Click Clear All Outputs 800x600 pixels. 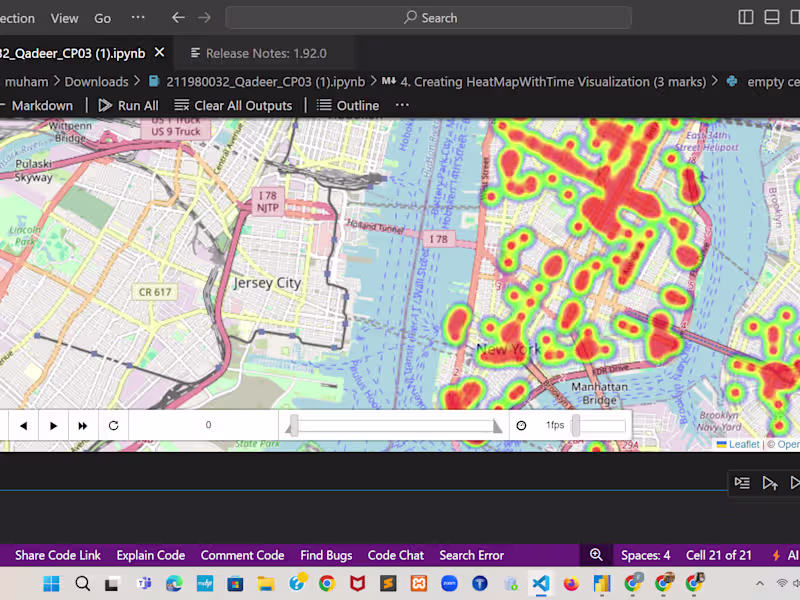[x=233, y=105]
